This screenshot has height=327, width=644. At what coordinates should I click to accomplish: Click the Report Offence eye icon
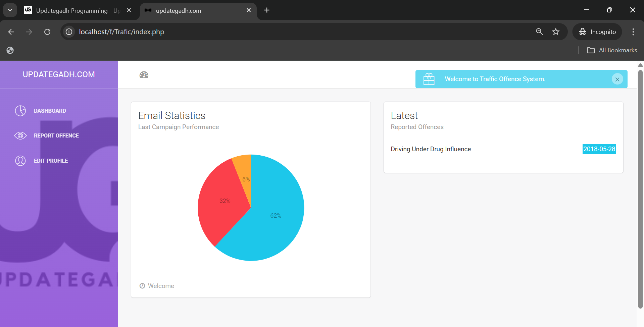[20, 135]
